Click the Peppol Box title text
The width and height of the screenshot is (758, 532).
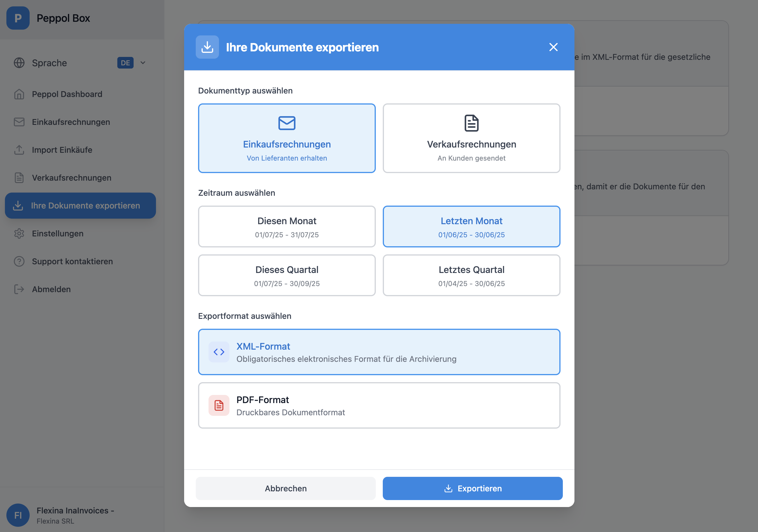point(63,18)
